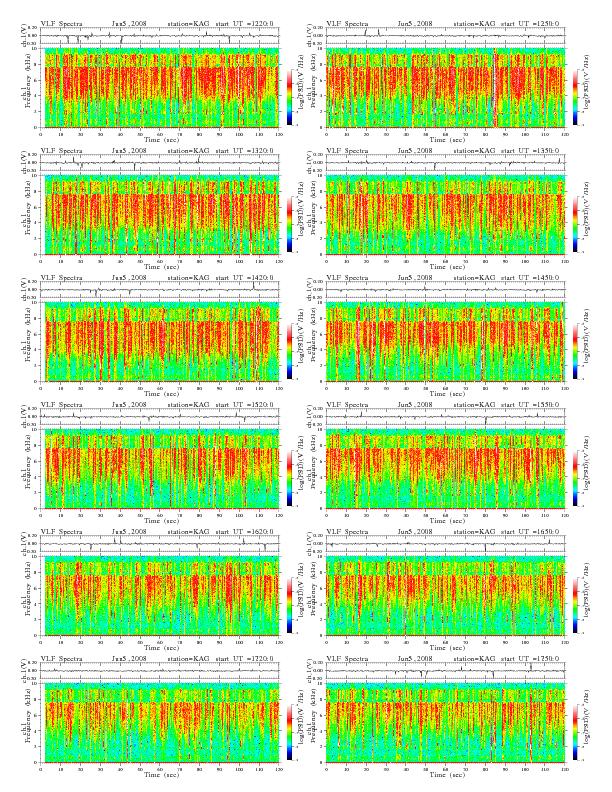
Task: Click the title text 'start UT =1720:0'
Action: [x=245, y=659]
